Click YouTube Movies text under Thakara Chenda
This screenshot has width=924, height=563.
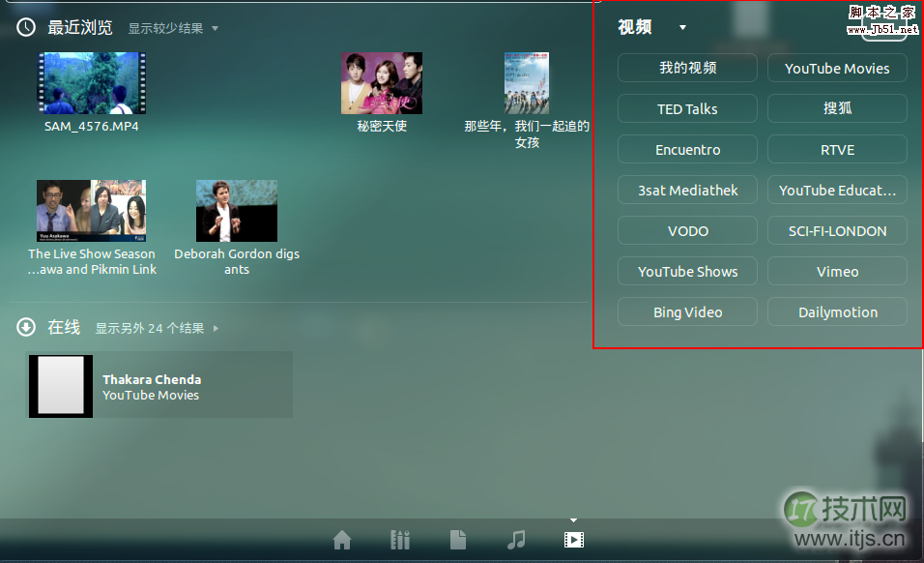[151, 395]
